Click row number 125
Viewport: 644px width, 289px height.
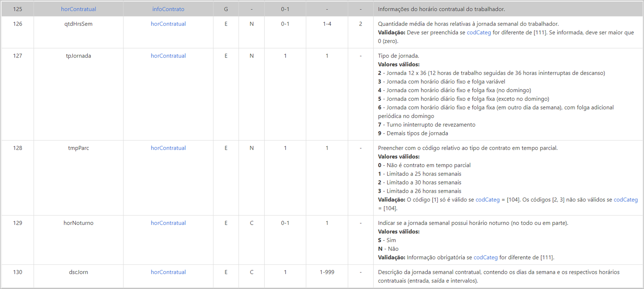pyautogui.click(x=18, y=9)
